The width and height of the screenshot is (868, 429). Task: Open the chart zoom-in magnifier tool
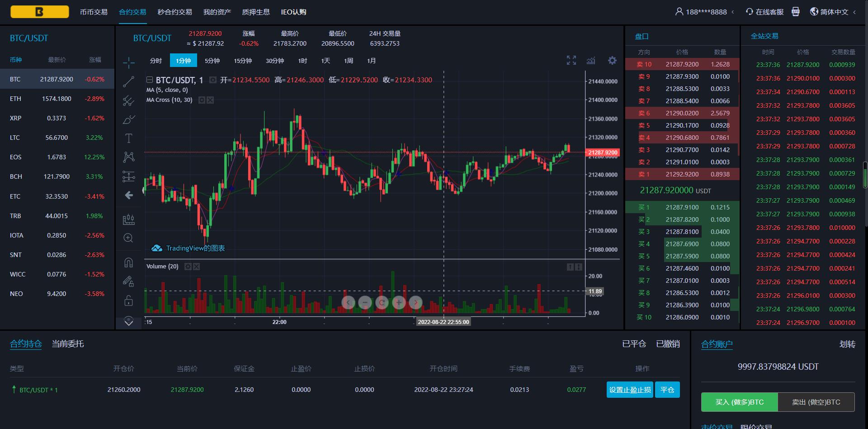point(128,238)
